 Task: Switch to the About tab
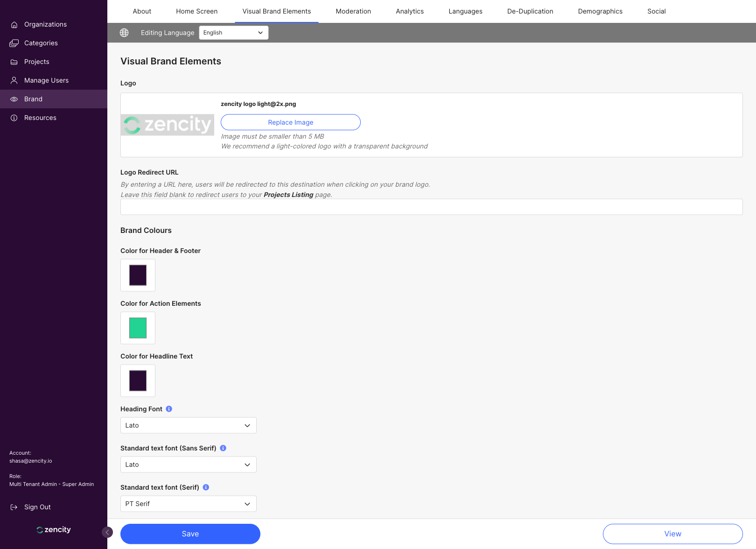142,11
